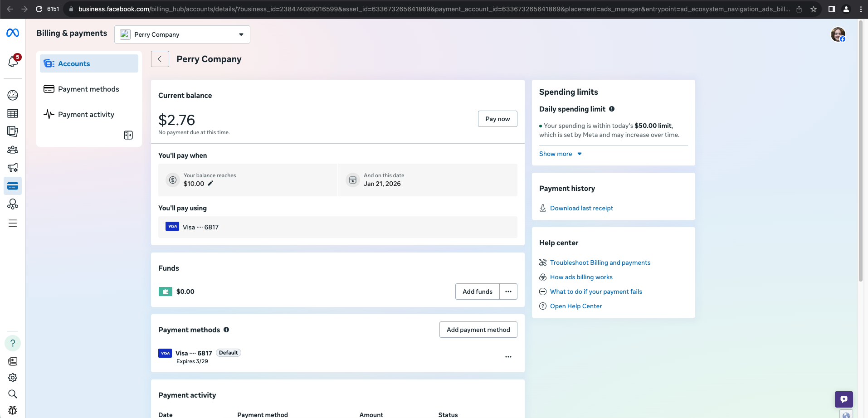Click the browser address bar URL
This screenshot has width=868, height=418.
(x=433, y=9)
